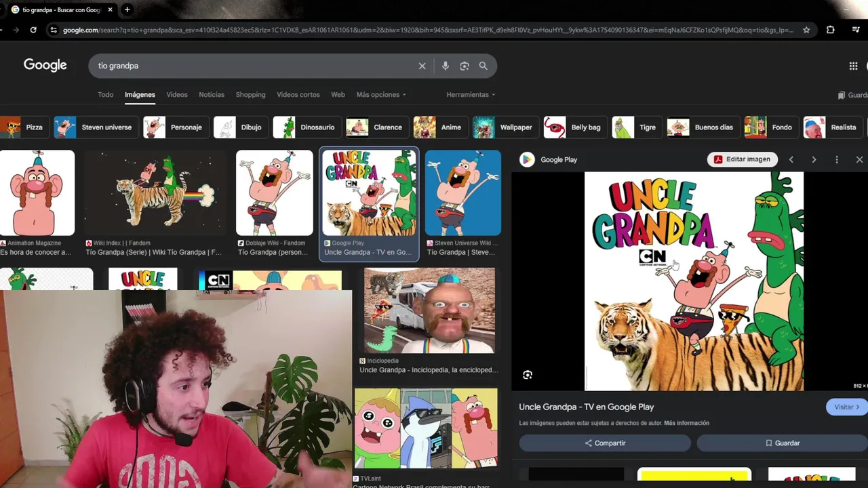The image size is (868, 488).
Task: Open Guardados saved items at top right
Action: click(x=853, y=96)
